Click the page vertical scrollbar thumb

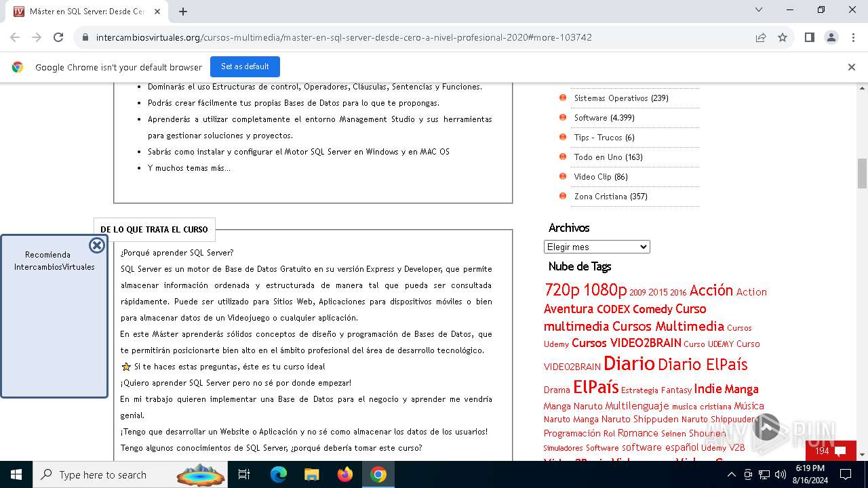coord(862,174)
